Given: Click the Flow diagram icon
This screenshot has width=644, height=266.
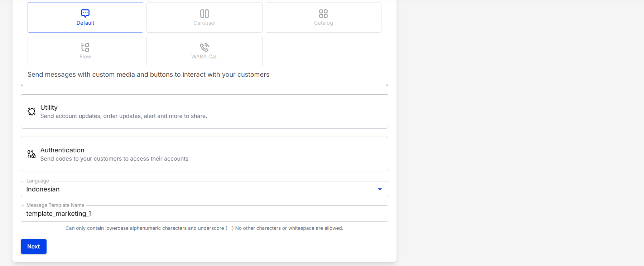Looking at the screenshot, I should click(x=85, y=47).
